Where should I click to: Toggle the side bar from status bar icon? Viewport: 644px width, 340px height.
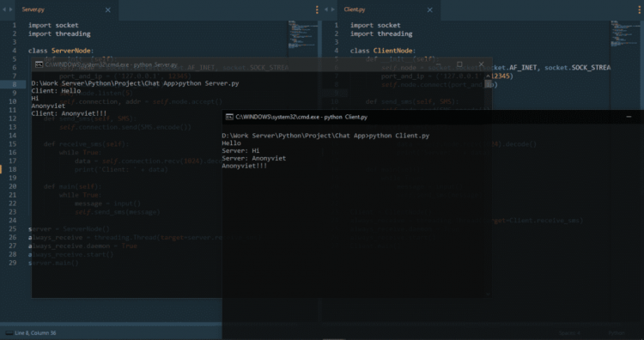[x=9, y=333]
